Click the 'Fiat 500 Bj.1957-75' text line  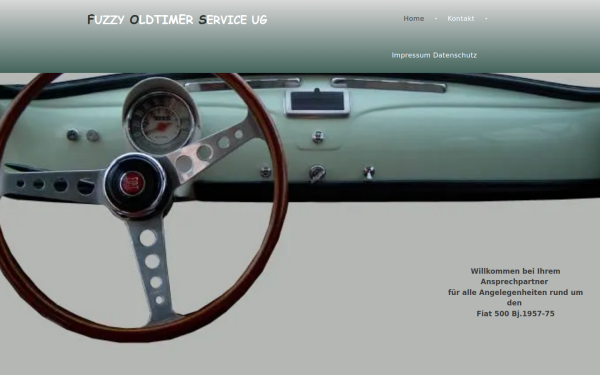pyautogui.click(x=515, y=313)
